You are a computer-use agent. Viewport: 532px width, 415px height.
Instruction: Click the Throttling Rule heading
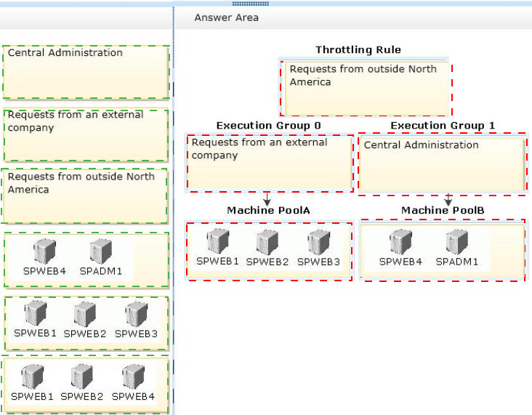tap(358, 50)
